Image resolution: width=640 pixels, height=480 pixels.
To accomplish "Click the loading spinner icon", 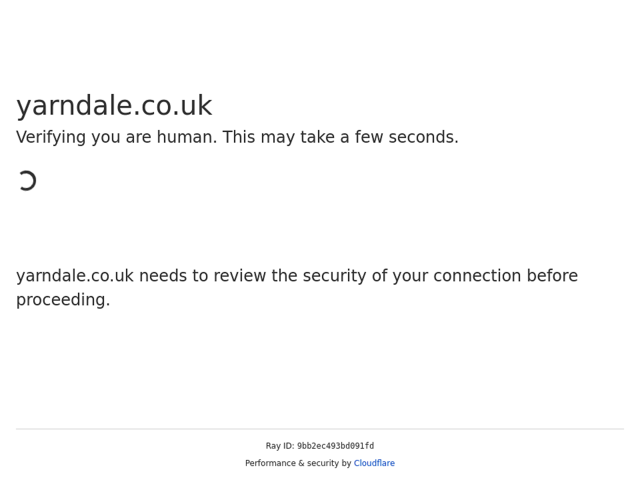I will 27,181.
